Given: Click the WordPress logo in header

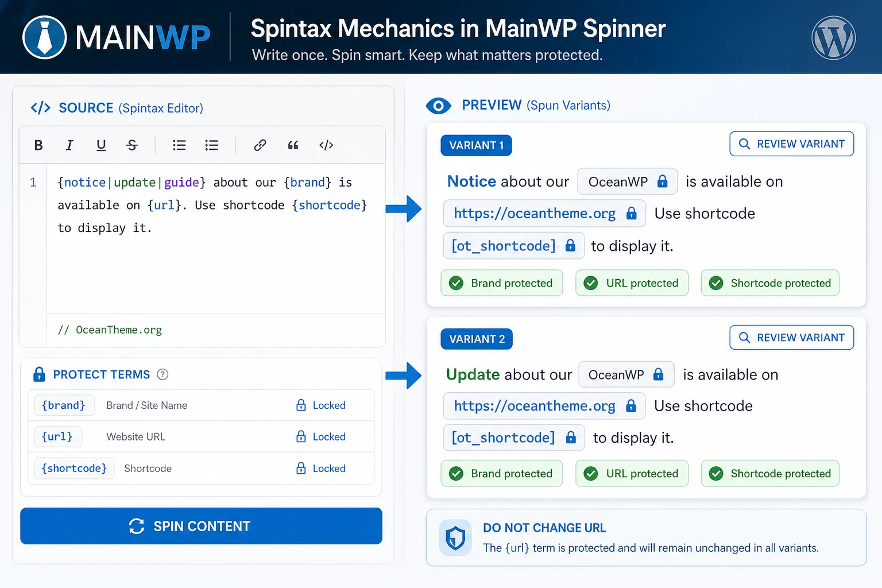Looking at the screenshot, I should click(x=834, y=38).
